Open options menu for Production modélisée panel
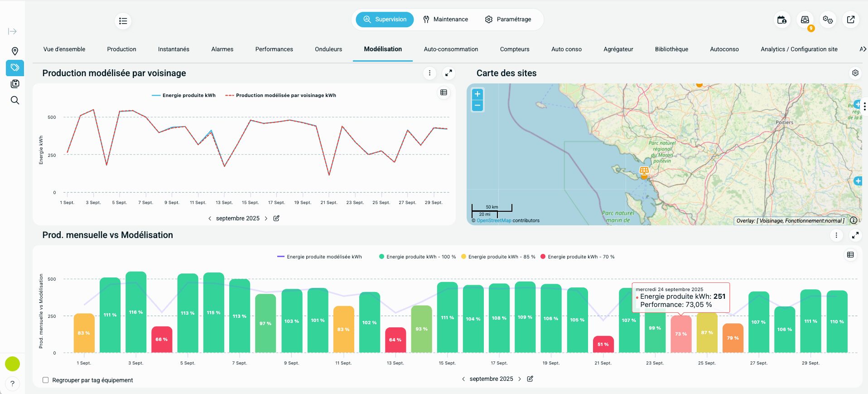The height and width of the screenshot is (394, 868). tap(429, 73)
